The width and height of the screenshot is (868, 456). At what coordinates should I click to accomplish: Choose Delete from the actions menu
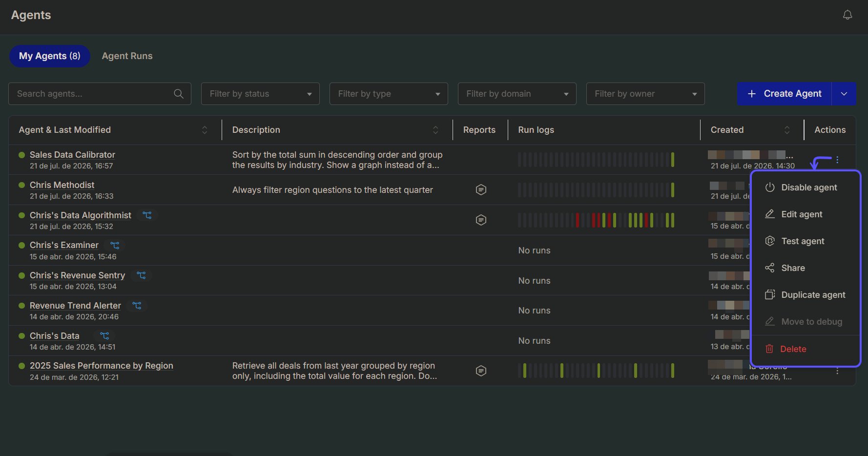click(x=806, y=349)
